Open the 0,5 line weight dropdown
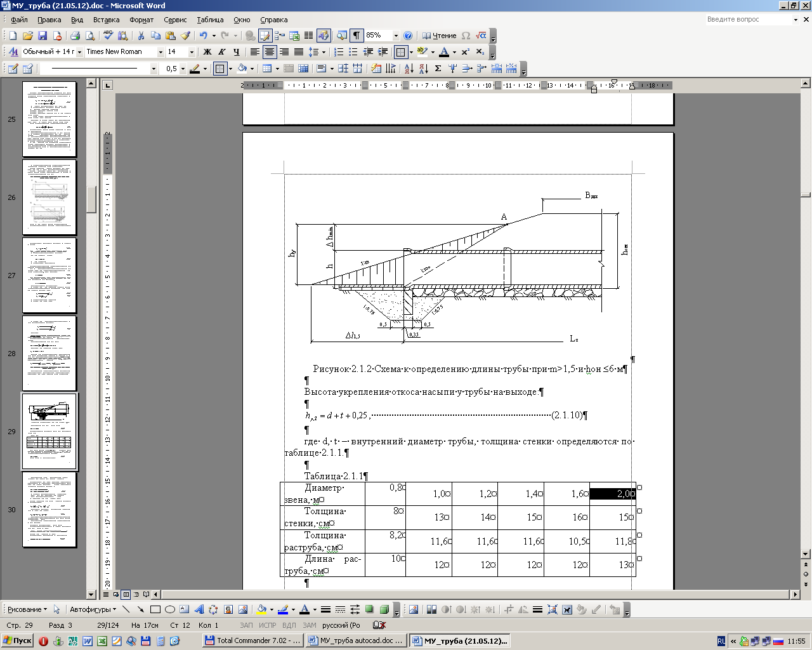The width and height of the screenshot is (812, 650). click(183, 69)
